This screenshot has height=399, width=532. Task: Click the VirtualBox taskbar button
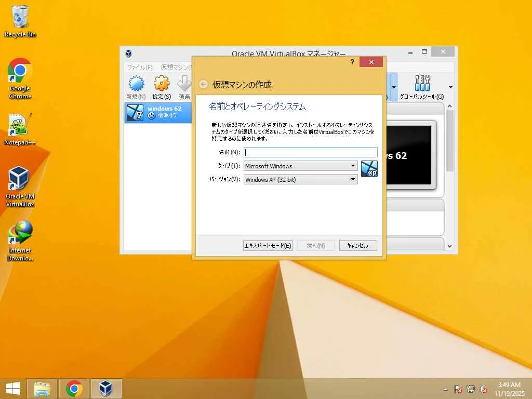point(106,389)
